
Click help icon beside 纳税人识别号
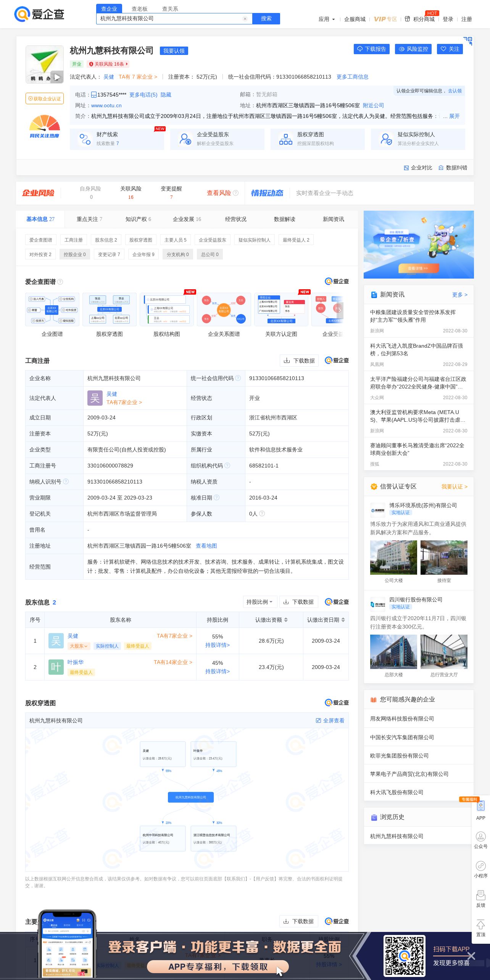(66, 482)
